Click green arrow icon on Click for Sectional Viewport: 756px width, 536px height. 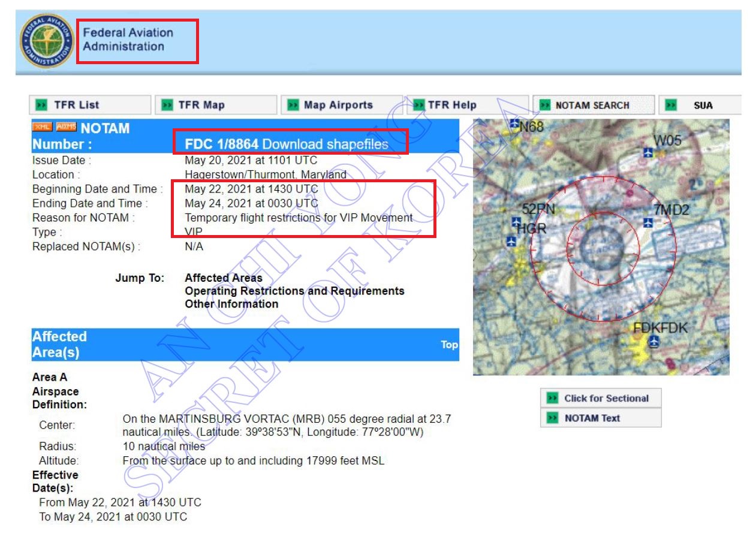[x=552, y=398]
